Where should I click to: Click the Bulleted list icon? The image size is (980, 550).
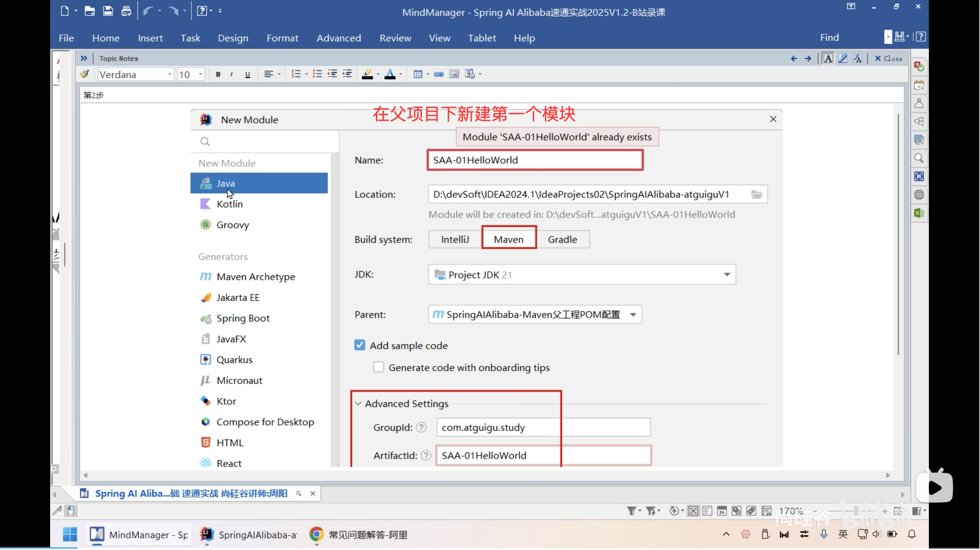click(x=317, y=74)
